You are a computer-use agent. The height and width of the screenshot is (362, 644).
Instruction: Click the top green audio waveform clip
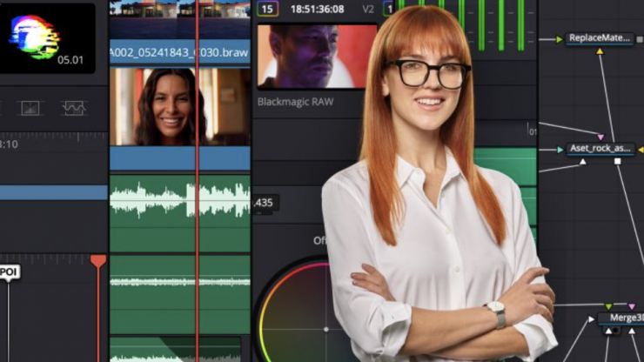(x=179, y=200)
